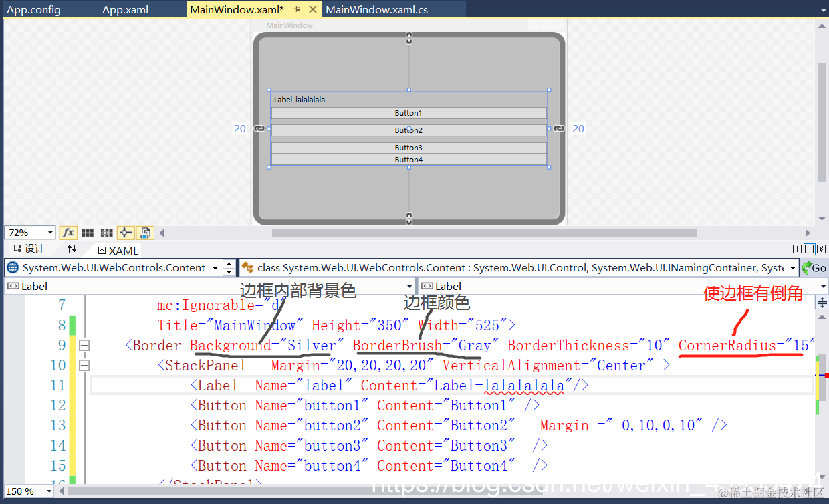The width and height of the screenshot is (829, 504).
Task: Select Button1 in the designer
Action: [x=408, y=113]
